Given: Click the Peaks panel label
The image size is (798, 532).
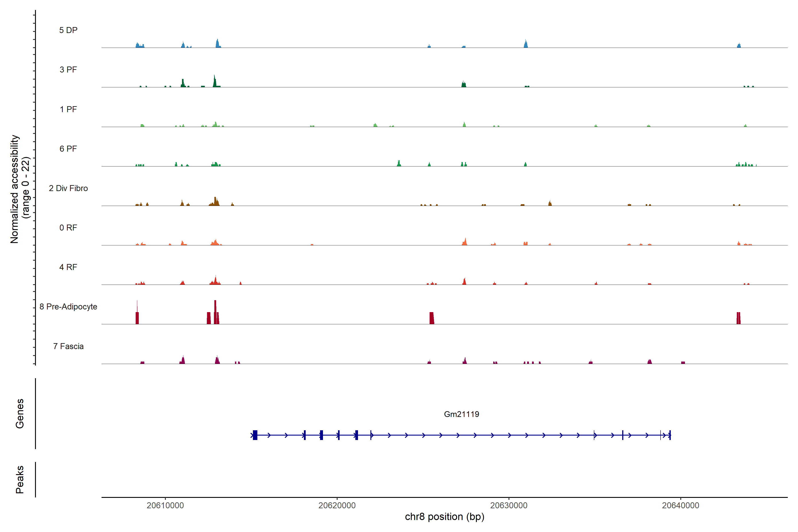Looking at the screenshot, I should (x=20, y=479).
